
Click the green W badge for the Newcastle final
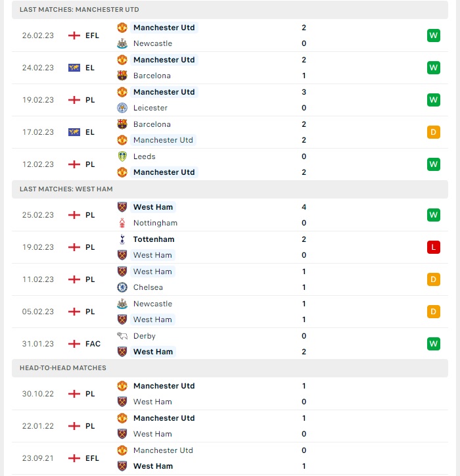pos(433,36)
